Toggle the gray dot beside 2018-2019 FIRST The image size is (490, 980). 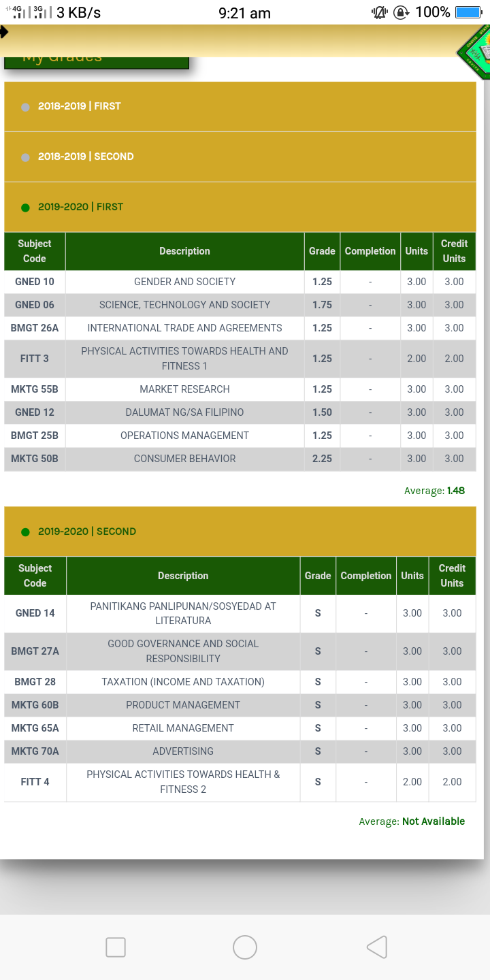pyautogui.click(x=26, y=107)
